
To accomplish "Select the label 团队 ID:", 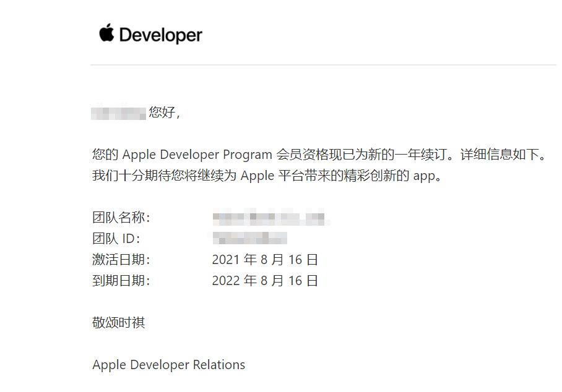I will pos(116,239).
